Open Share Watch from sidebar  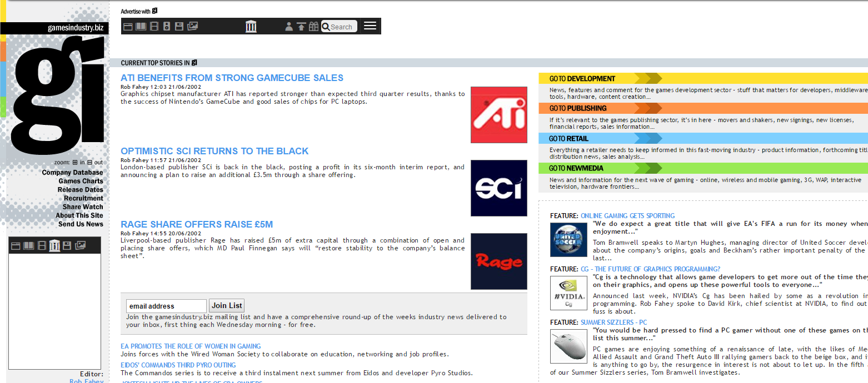83,207
